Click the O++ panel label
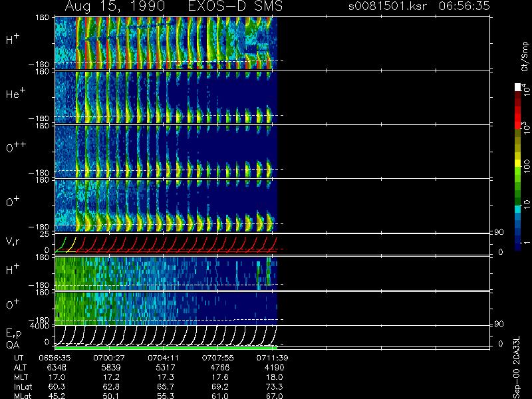This screenshot has height=399, width=532. 15,148
